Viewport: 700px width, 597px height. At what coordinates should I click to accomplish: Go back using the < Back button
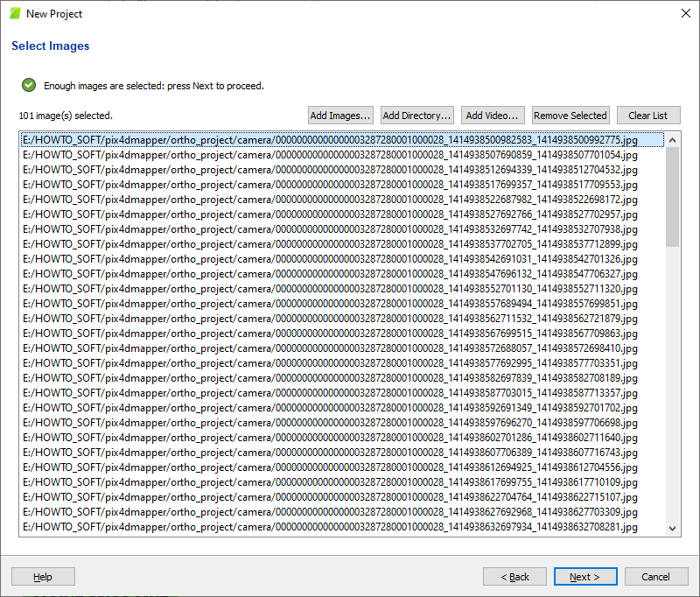514,577
